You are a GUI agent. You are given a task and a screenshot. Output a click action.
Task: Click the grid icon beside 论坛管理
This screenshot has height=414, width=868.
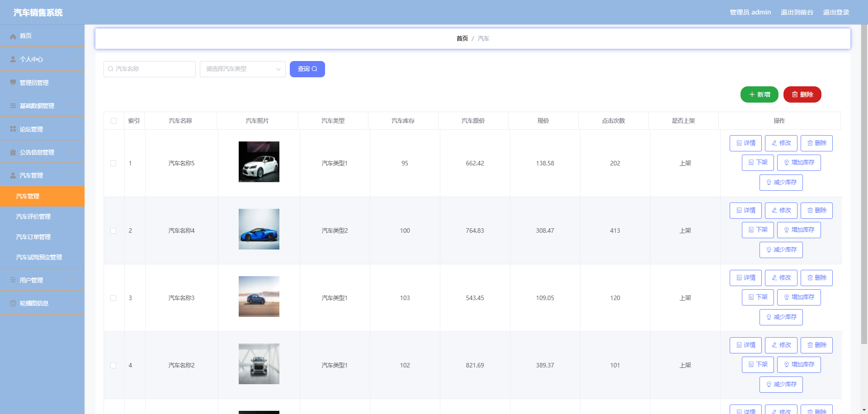[x=13, y=129]
